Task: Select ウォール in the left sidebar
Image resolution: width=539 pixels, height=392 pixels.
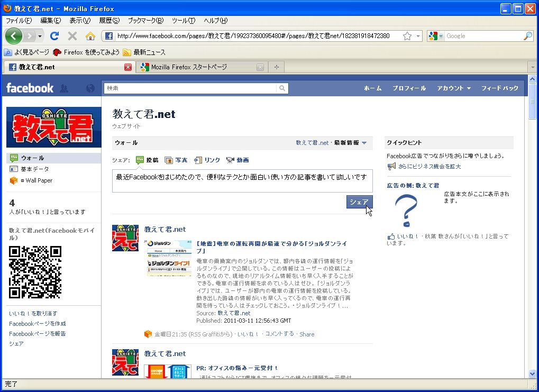Action: [x=53, y=158]
